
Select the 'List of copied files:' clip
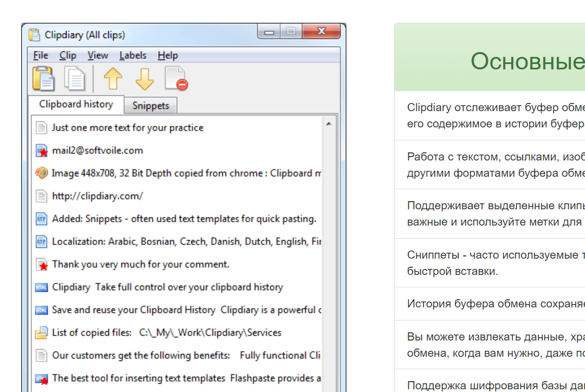click(166, 332)
